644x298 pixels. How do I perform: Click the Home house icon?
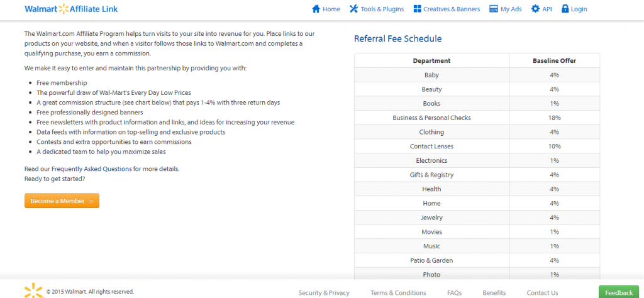point(316,9)
